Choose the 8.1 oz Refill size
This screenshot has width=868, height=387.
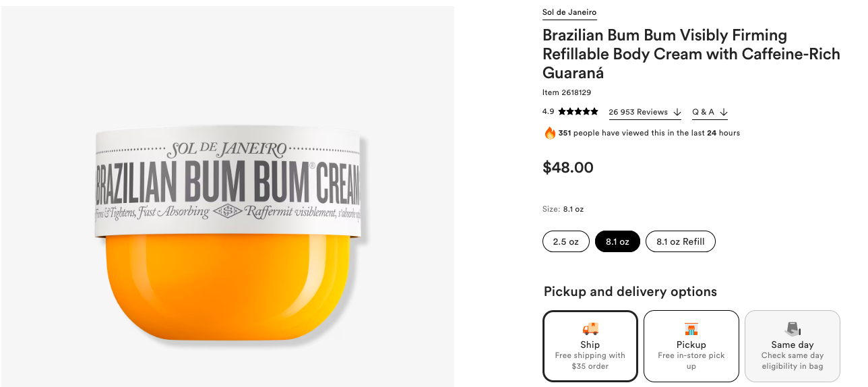tap(680, 241)
